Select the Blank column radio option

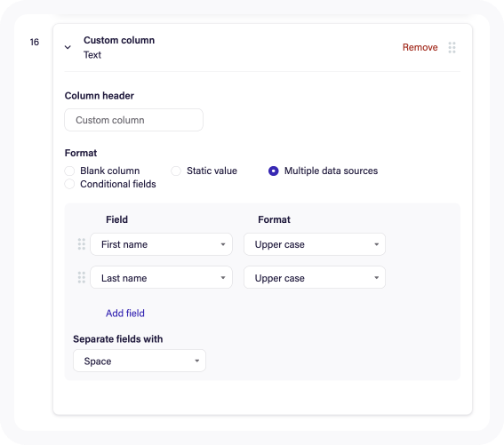click(x=69, y=171)
